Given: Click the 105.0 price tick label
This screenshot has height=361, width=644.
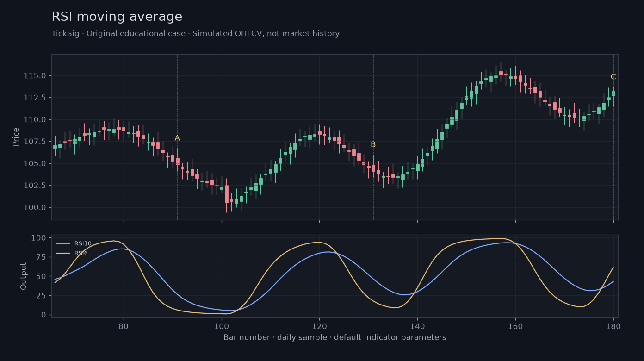Looking at the screenshot, I should (35, 163).
